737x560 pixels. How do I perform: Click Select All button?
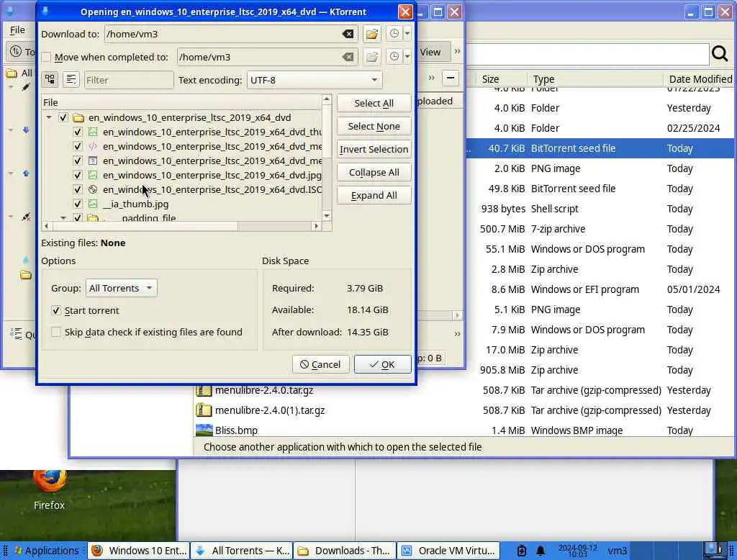(374, 104)
